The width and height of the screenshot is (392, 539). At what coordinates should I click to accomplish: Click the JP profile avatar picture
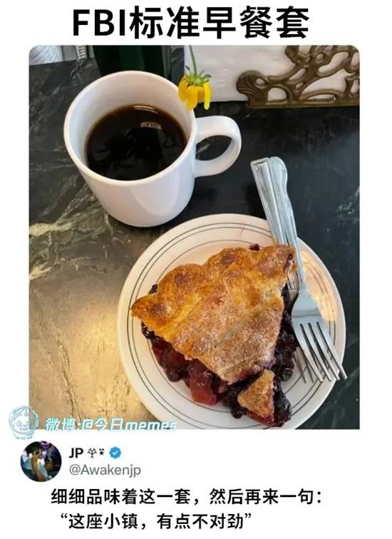tap(41, 461)
